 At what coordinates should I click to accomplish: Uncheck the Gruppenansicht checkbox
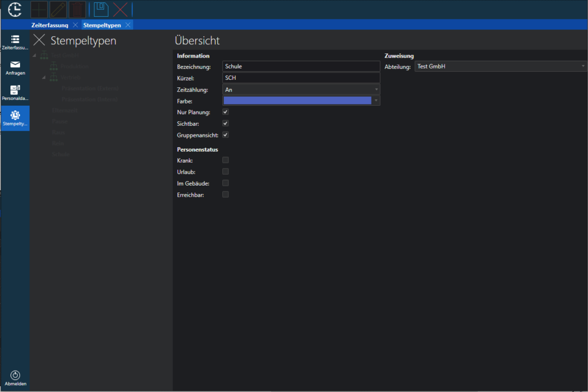[x=225, y=135]
